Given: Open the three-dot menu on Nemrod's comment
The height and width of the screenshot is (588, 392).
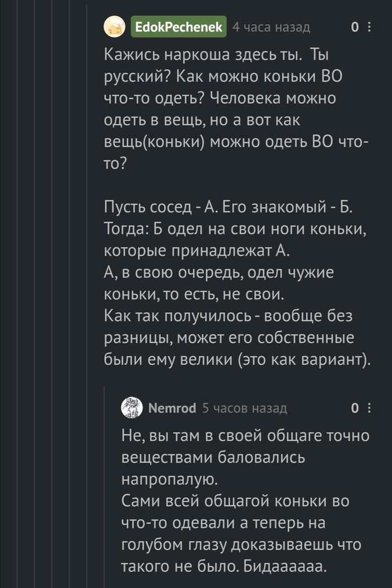Looking at the screenshot, I should coord(368,408).
